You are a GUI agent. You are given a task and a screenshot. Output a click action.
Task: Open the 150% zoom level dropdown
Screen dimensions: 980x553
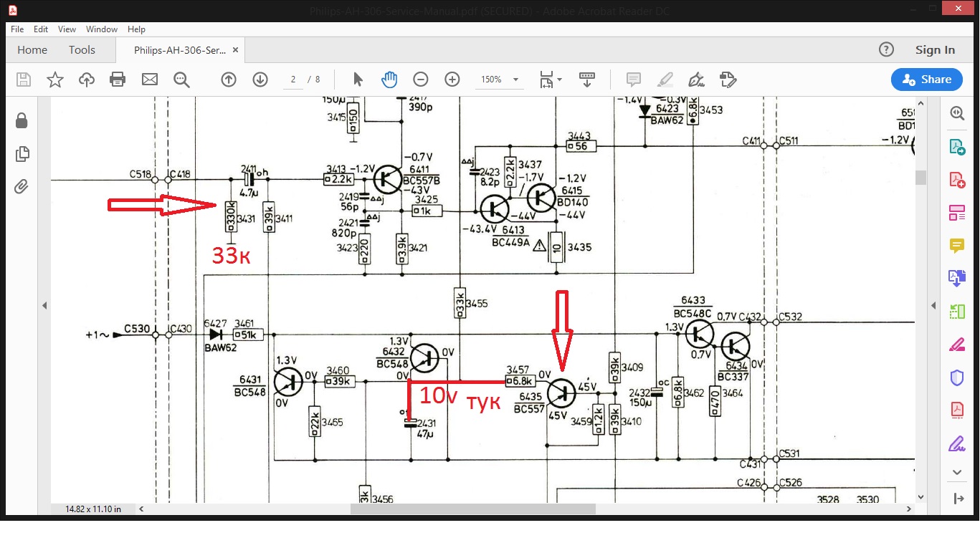coord(515,80)
